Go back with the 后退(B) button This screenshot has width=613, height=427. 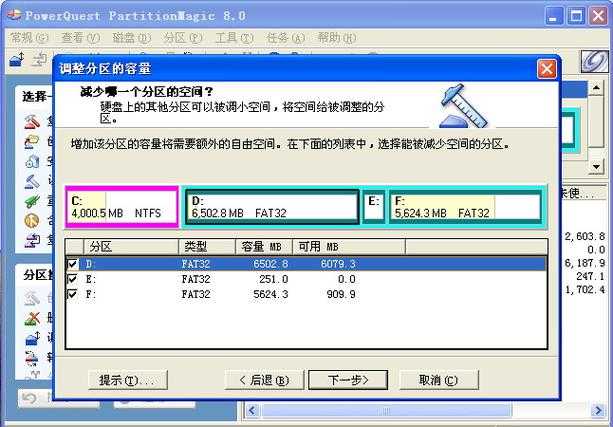click(x=264, y=380)
